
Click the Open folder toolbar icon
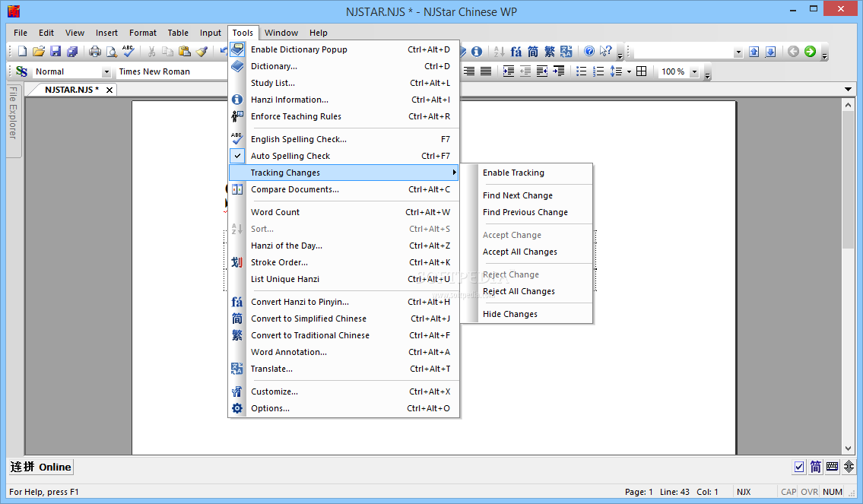(39, 51)
